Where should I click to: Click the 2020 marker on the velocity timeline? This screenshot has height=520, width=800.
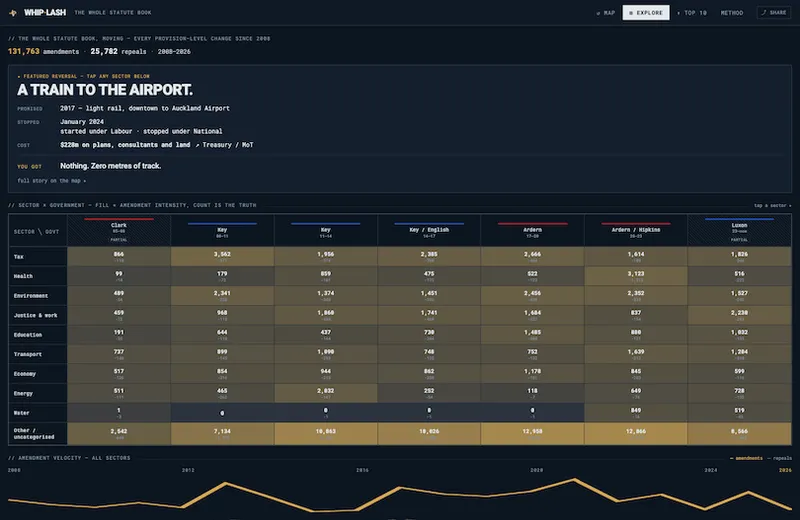536,470
